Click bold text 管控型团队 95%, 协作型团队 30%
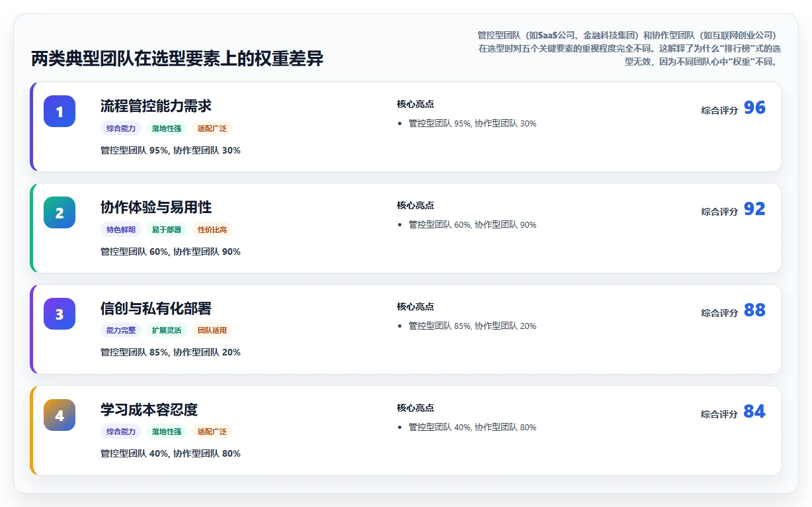 click(x=171, y=150)
